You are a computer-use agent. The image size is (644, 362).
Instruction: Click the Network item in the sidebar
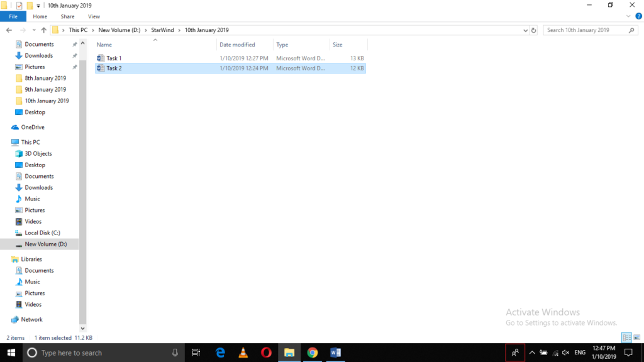pos(31,319)
